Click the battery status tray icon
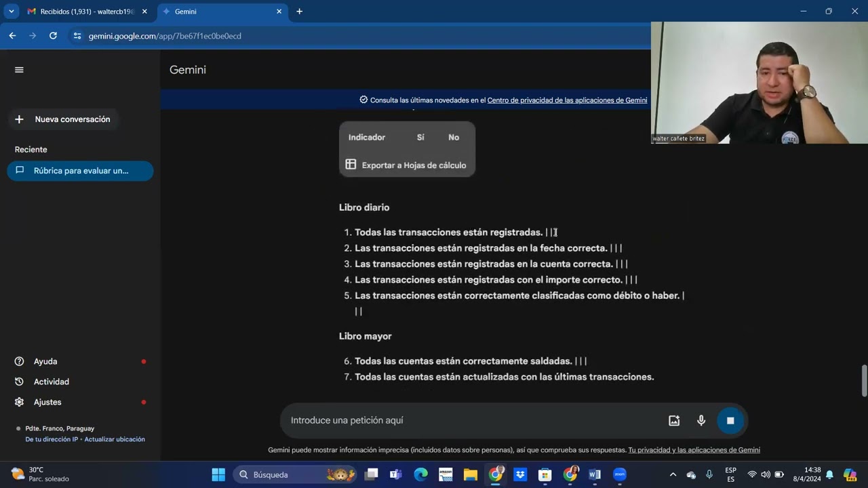Screen dimensions: 868x488 tap(779, 474)
